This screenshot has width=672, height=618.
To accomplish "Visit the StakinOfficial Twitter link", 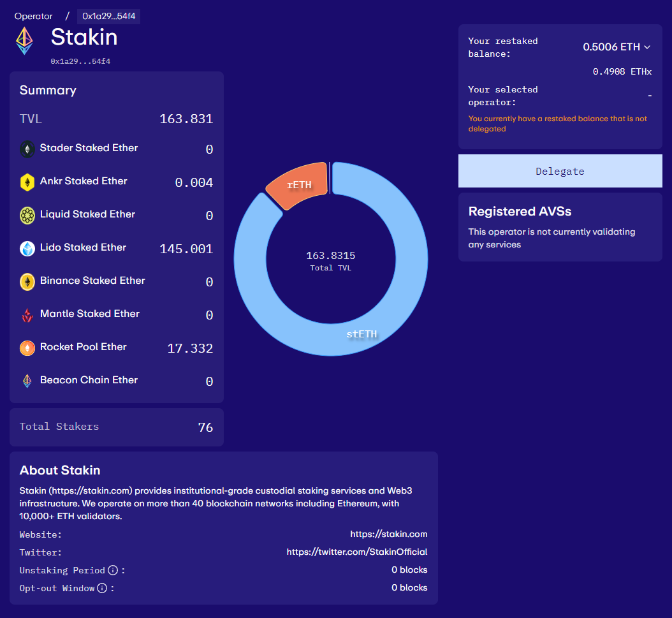I will (358, 552).
